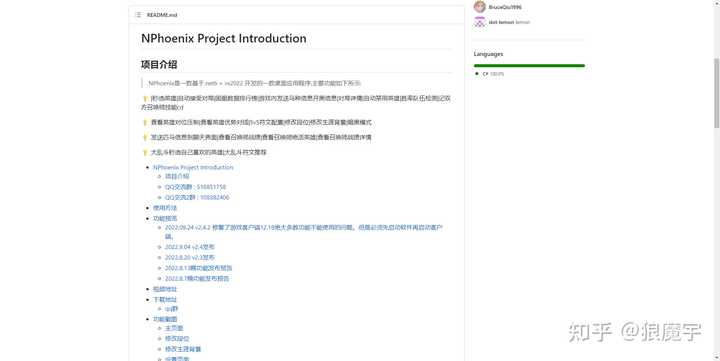The height and width of the screenshot is (361, 720).
Task: Open the 修改段位 contents link
Action: pos(177,339)
